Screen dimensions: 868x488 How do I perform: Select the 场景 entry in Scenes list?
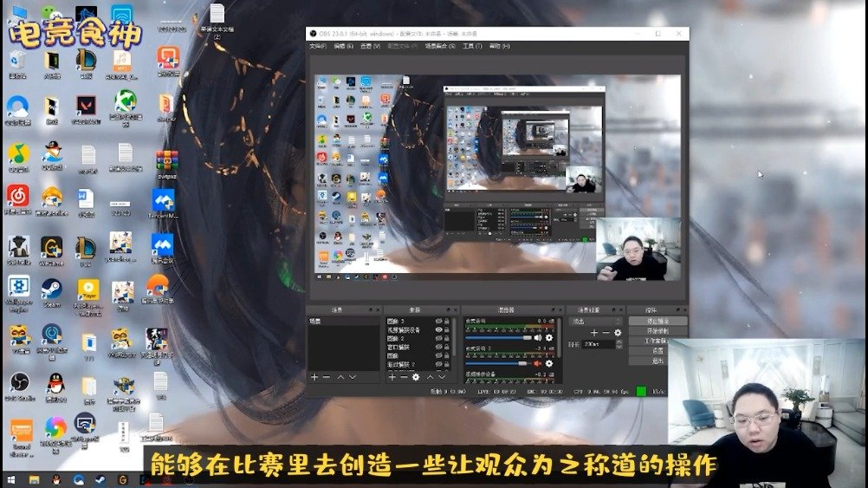(x=343, y=322)
